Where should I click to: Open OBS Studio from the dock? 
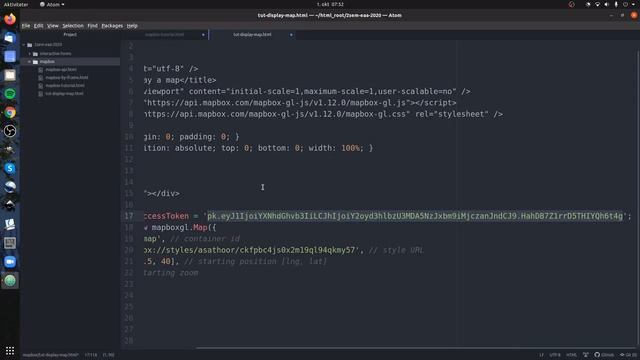pyautogui.click(x=10, y=131)
